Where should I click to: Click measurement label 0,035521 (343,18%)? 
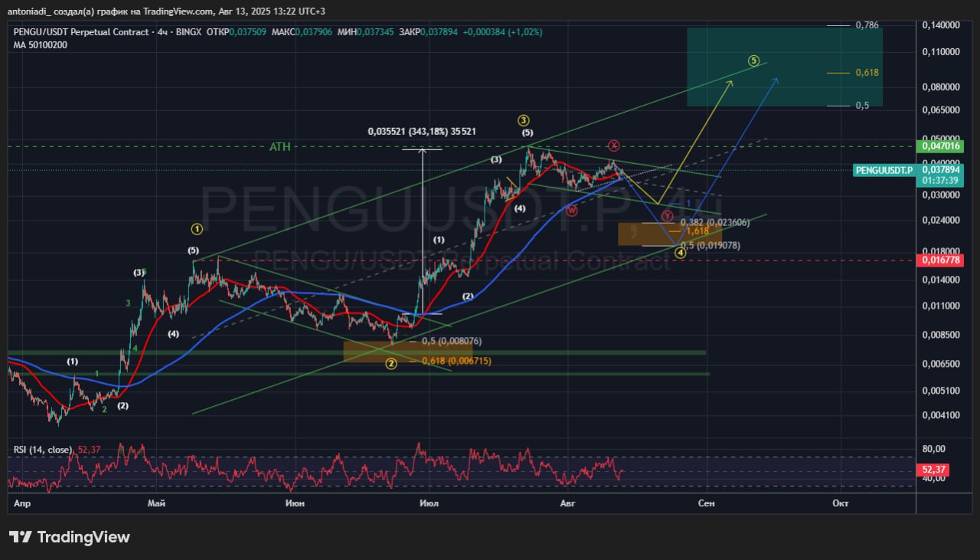(x=422, y=131)
